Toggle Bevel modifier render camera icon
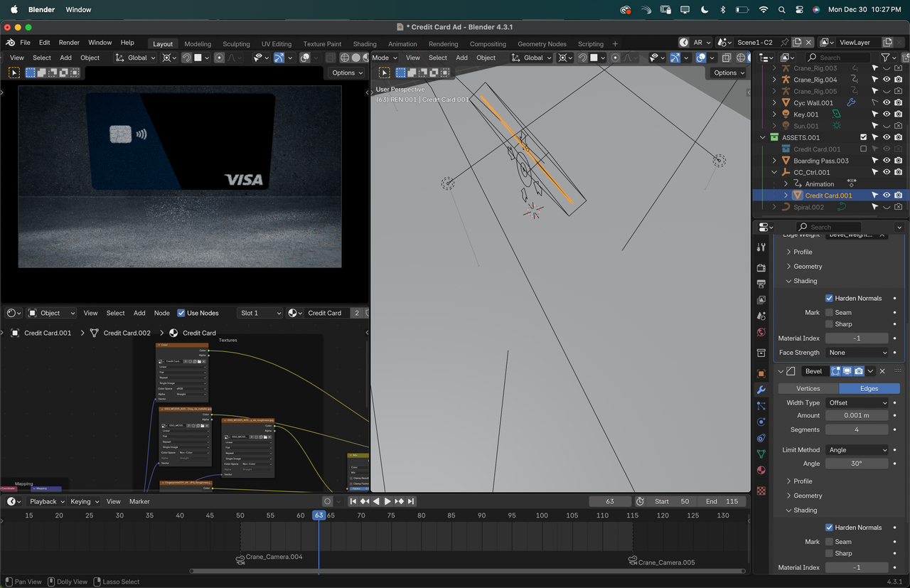This screenshot has width=910, height=588. pos(859,371)
